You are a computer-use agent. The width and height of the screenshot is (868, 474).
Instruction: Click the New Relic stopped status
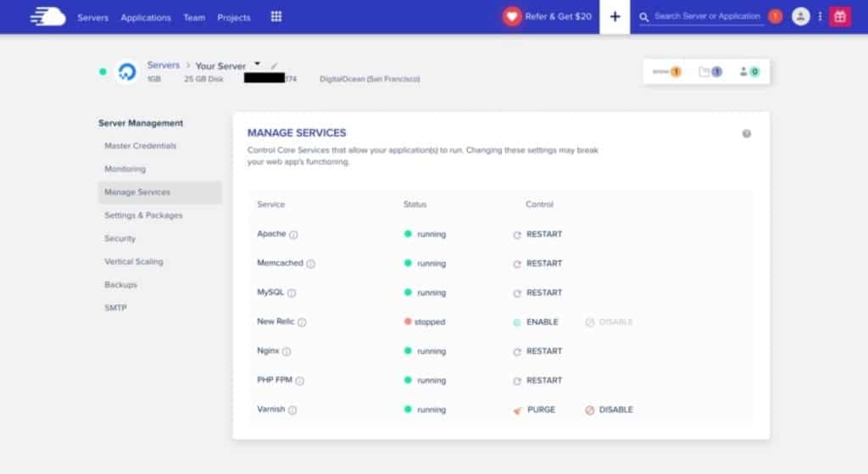pos(425,322)
